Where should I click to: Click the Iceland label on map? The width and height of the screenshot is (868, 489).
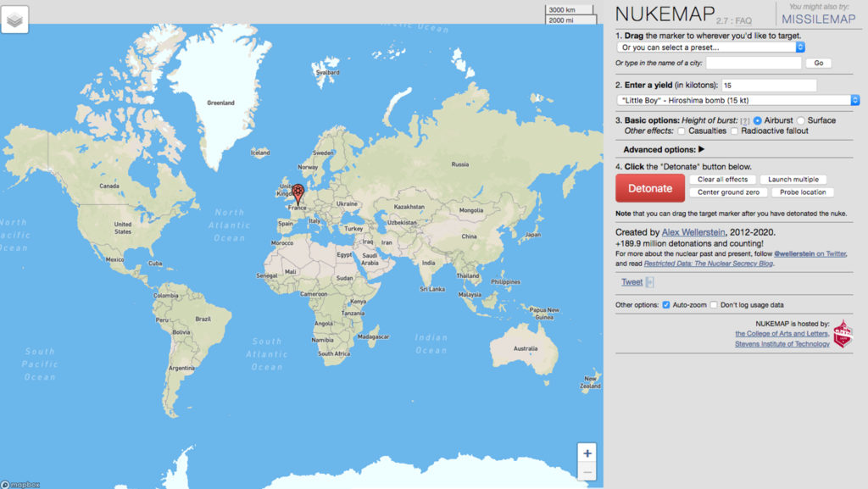(260, 153)
